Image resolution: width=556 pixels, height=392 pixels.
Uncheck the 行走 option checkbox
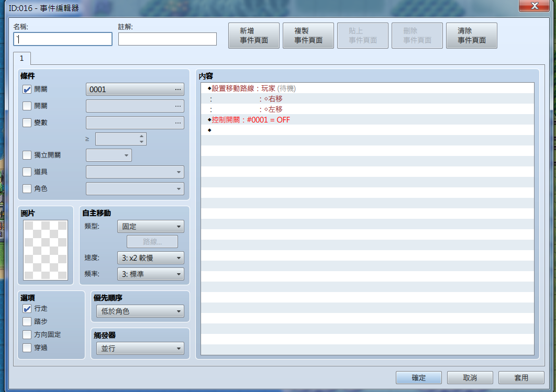tap(27, 309)
